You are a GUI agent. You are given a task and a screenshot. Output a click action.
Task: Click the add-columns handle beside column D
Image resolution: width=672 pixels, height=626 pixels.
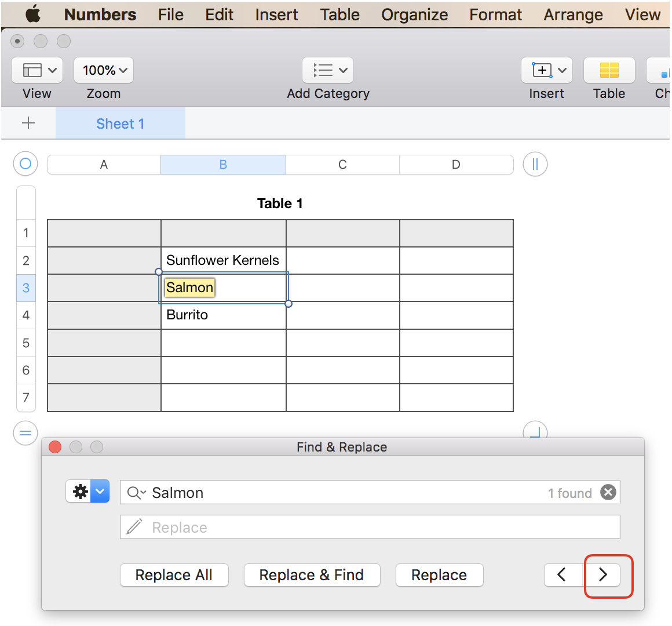click(x=535, y=164)
